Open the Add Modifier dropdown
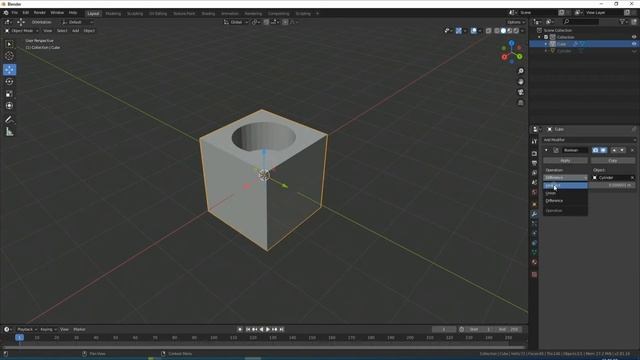Screen dimensions: 640x360 point(589,140)
